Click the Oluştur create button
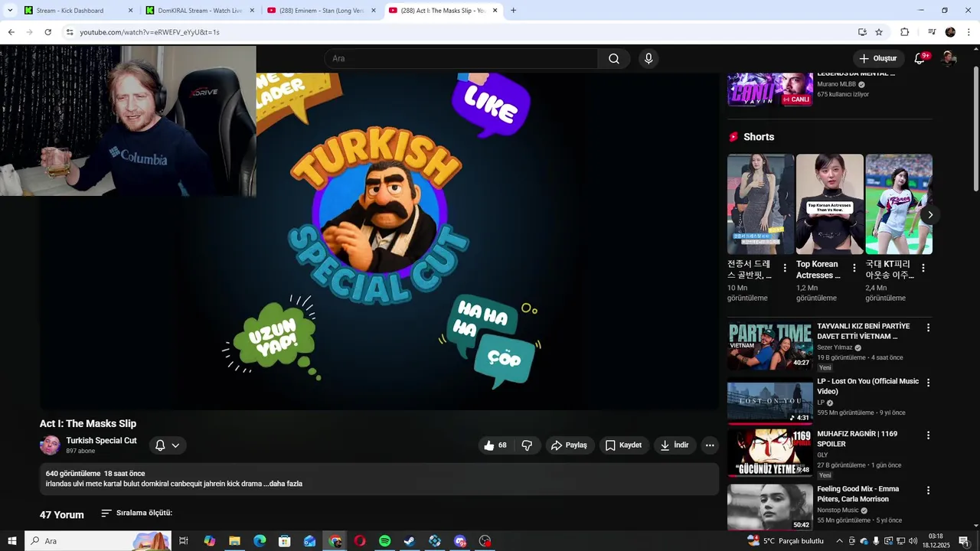 pyautogui.click(x=879, y=58)
